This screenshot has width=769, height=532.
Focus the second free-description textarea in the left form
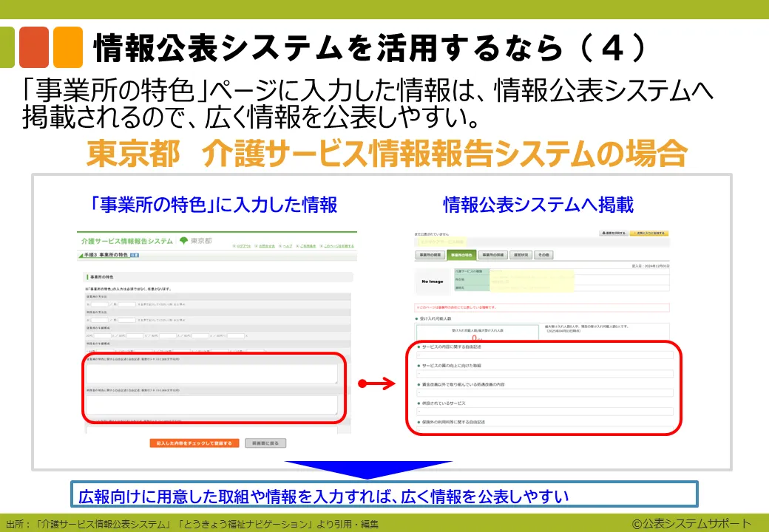pos(211,405)
